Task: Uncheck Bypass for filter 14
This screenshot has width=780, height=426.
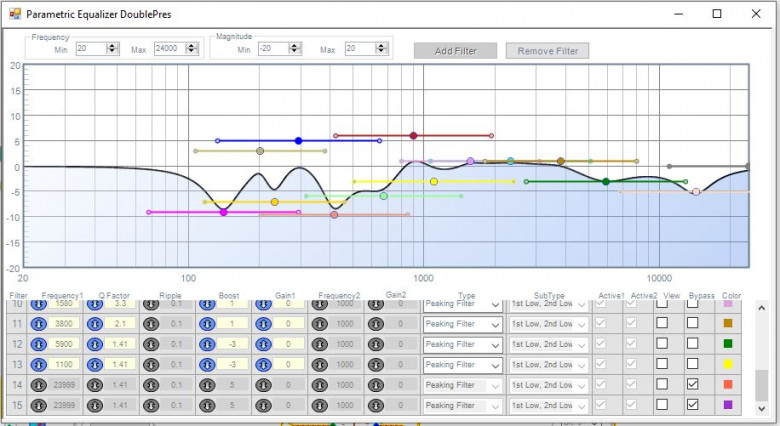Action: coord(692,384)
